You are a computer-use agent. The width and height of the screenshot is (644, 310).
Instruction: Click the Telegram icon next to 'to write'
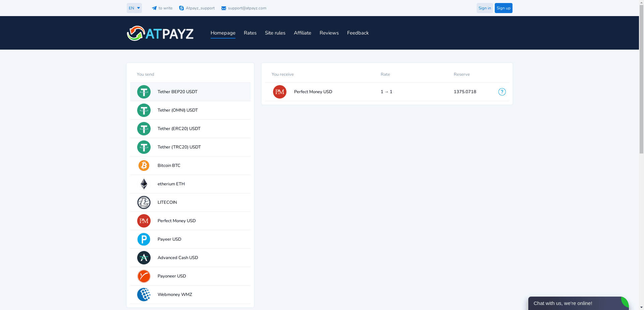pyautogui.click(x=154, y=8)
